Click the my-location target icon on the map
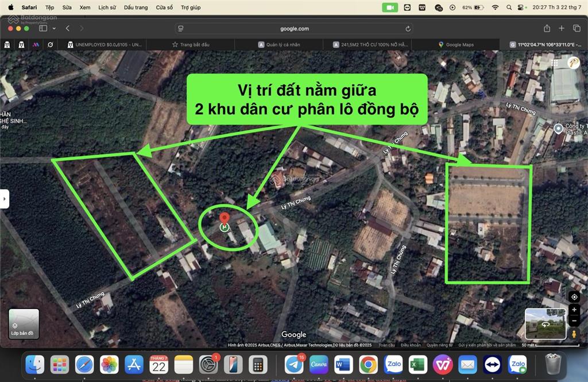588x382 pixels. [x=574, y=296]
